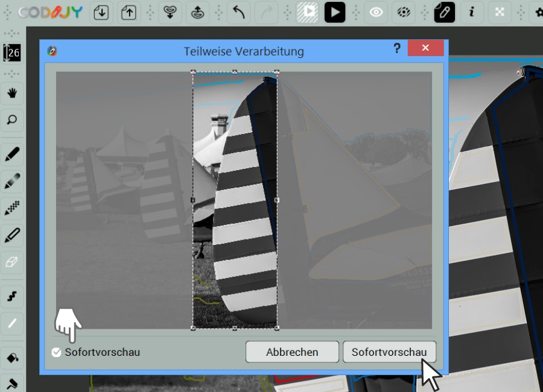543x392 pixels.
Task: Click the striped partial processing play icon
Action: click(308, 12)
